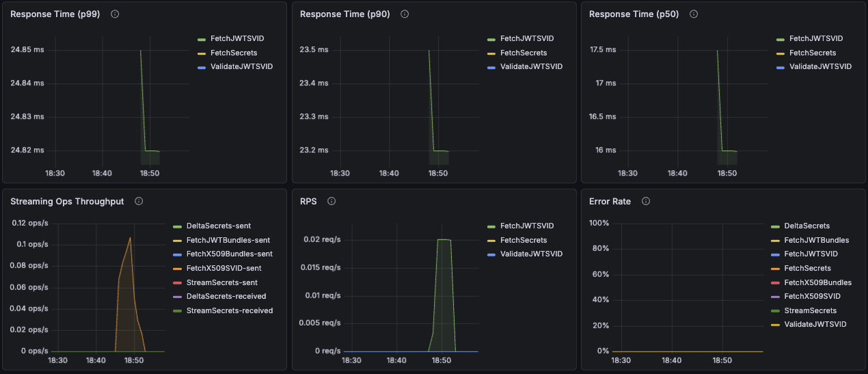This screenshot has width=868, height=374.
Task: Click the 0.015 req/s axis label
Action: click(322, 267)
